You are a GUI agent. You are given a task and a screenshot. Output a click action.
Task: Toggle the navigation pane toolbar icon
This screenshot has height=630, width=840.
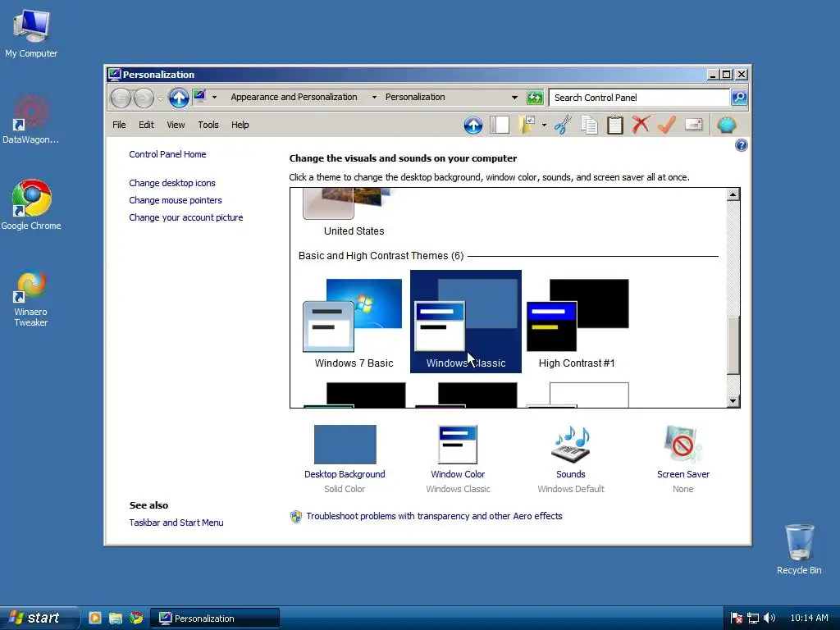[500, 125]
